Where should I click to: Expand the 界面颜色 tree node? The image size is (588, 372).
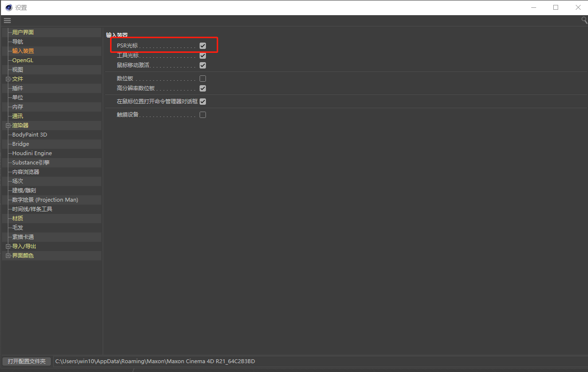coord(8,256)
